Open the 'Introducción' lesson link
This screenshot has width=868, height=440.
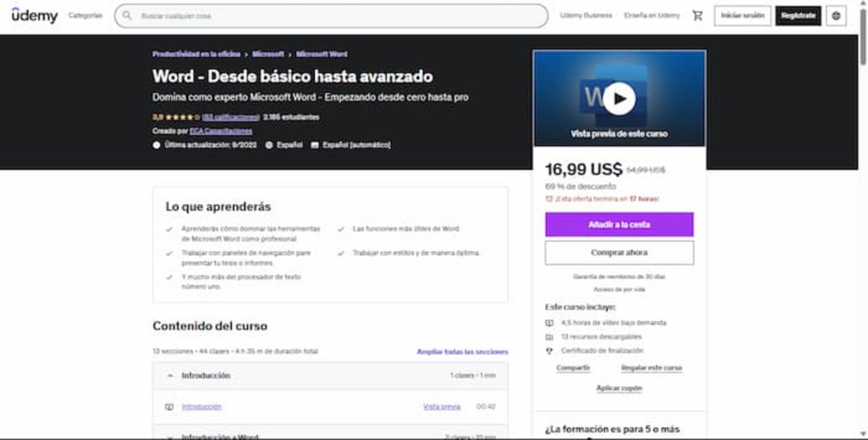tap(202, 406)
